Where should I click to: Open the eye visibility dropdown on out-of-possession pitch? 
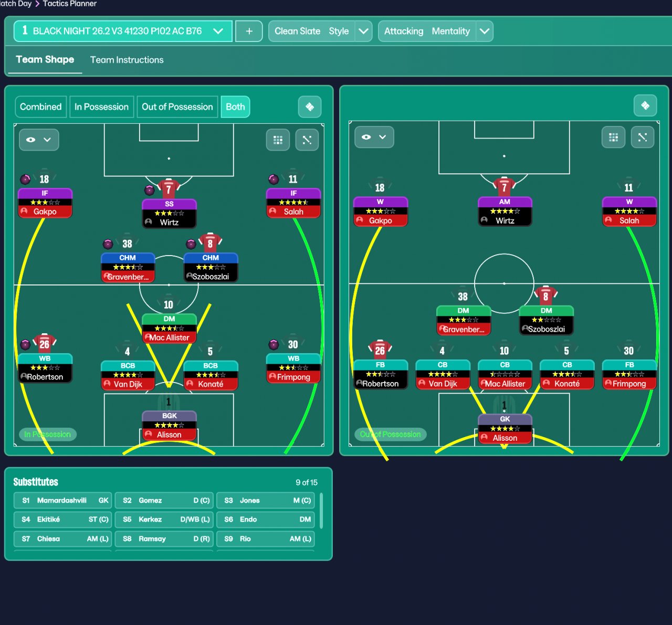(x=374, y=137)
